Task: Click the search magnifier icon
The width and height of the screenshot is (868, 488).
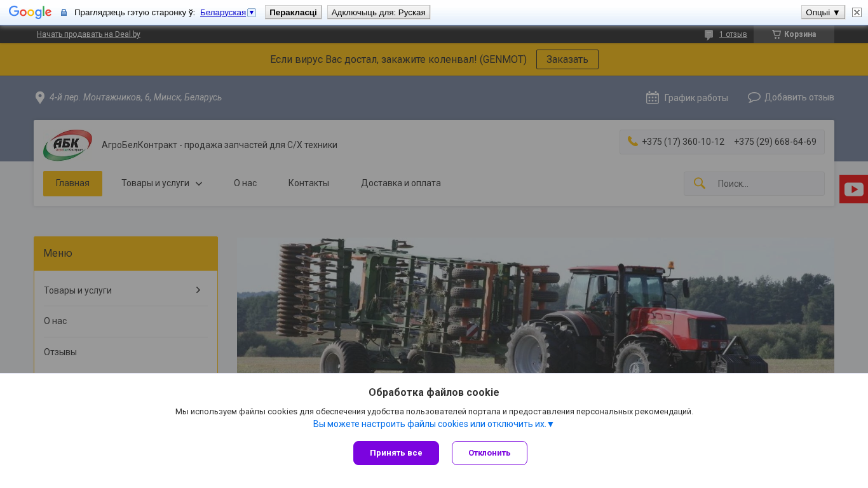Action: point(700,183)
